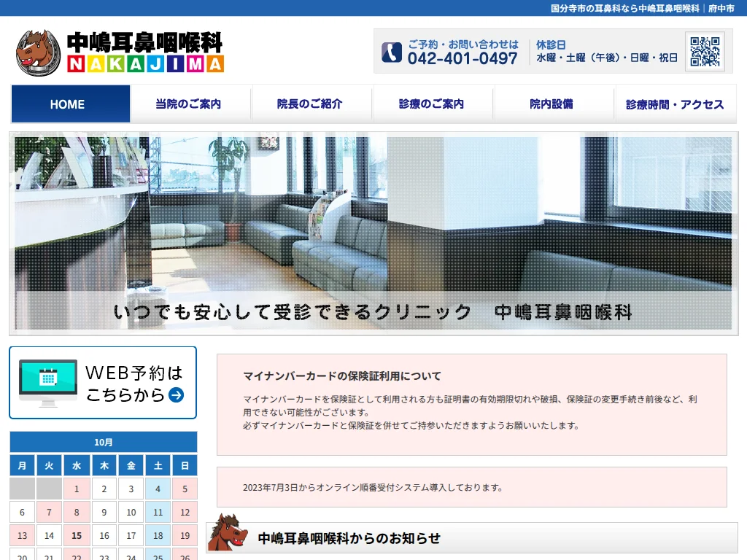Open the 診療時間・アクセス menu
The image size is (747, 560).
(x=675, y=104)
